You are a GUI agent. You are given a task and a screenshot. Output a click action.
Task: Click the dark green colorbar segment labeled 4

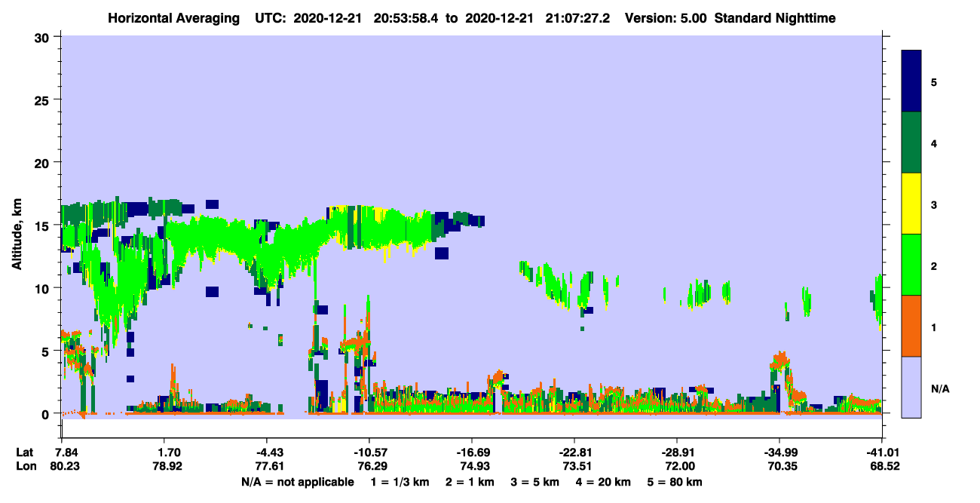pyautogui.click(x=911, y=143)
